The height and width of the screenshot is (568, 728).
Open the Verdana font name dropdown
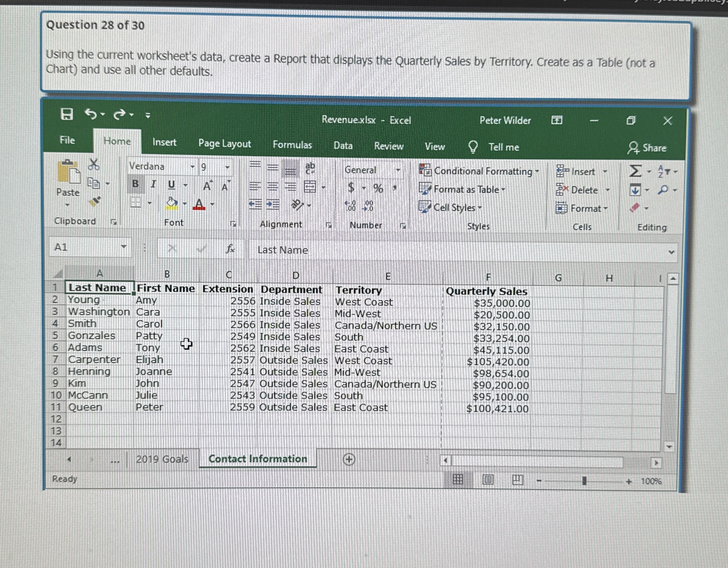coord(192,166)
